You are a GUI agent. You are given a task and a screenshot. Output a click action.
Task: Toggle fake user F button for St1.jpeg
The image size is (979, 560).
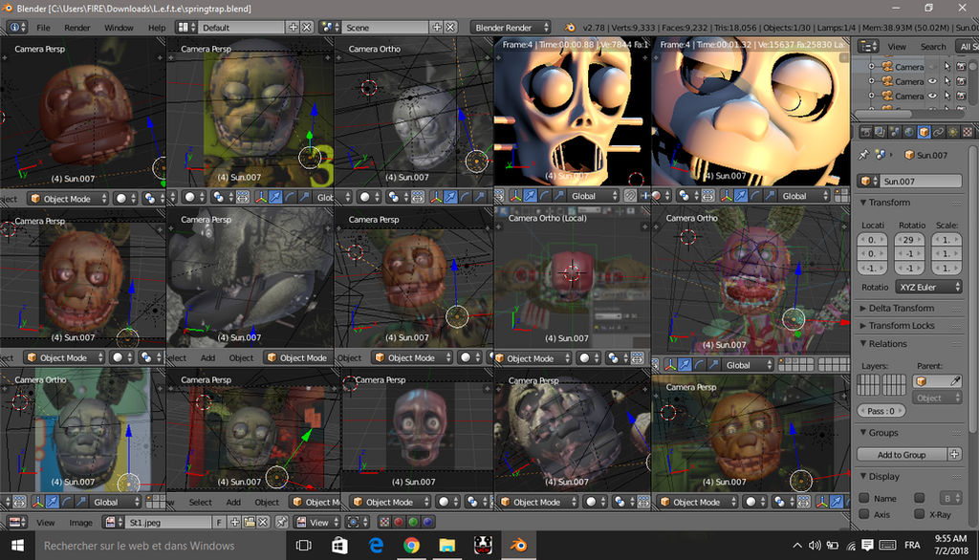[x=219, y=522]
